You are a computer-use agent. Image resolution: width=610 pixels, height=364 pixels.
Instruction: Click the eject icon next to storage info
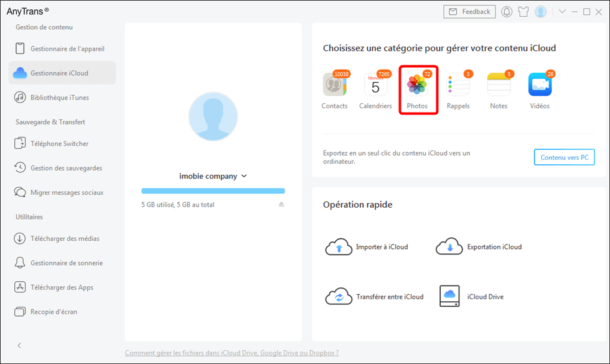[281, 204]
